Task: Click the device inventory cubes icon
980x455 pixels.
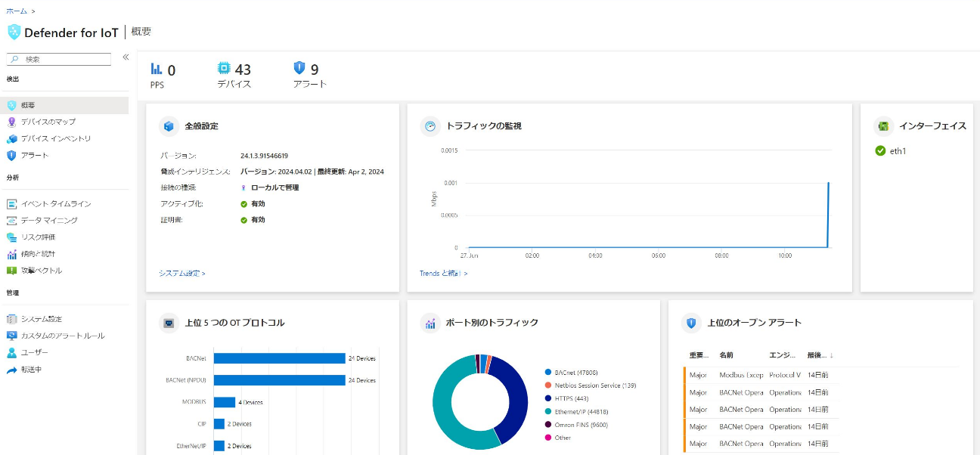Action: coord(11,138)
